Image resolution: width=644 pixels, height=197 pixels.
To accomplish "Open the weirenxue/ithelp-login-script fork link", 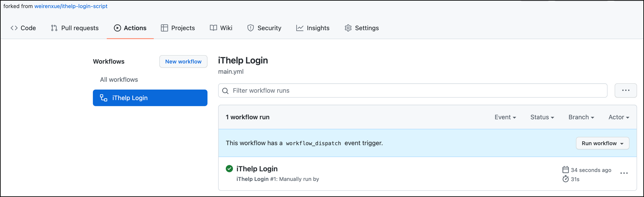I will [x=71, y=6].
